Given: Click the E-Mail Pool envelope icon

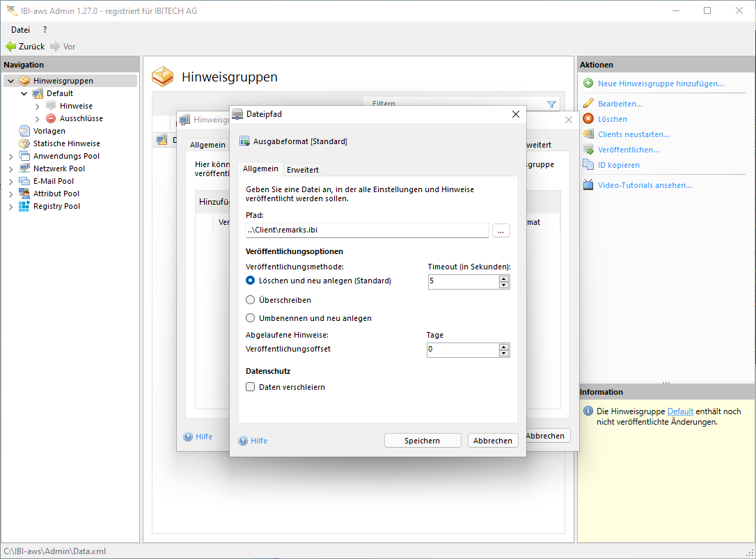Looking at the screenshot, I should 24,181.
